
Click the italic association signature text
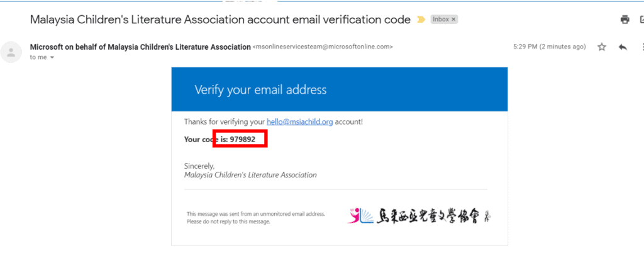(x=250, y=175)
